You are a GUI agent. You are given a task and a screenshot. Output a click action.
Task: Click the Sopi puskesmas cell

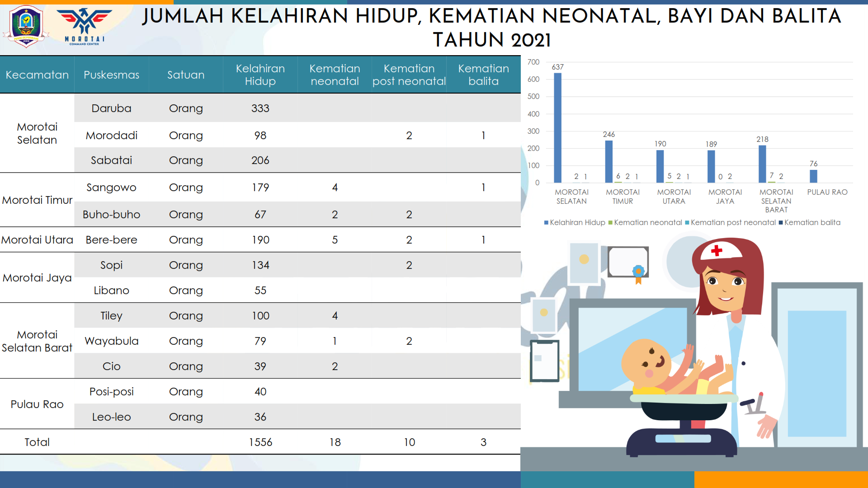pyautogui.click(x=112, y=265)
